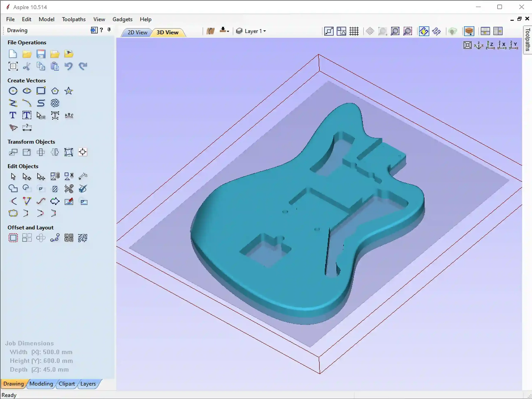View down the Z axis
Viewport: 532px width, 399px height.
click(490, 45)
